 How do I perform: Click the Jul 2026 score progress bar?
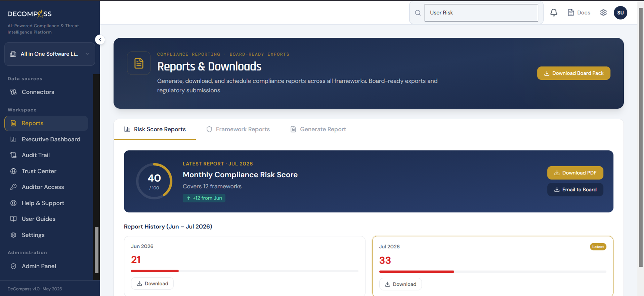(x=493, y=272)
